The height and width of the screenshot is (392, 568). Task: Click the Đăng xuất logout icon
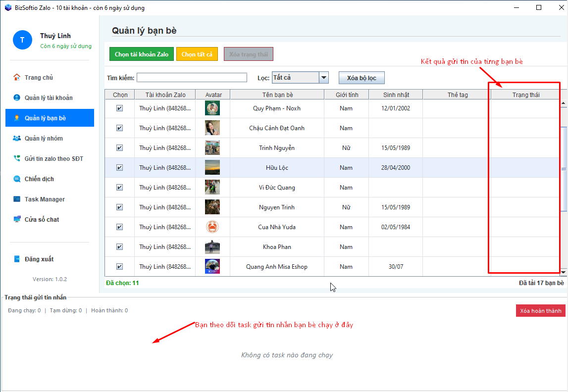pos(17,259)
